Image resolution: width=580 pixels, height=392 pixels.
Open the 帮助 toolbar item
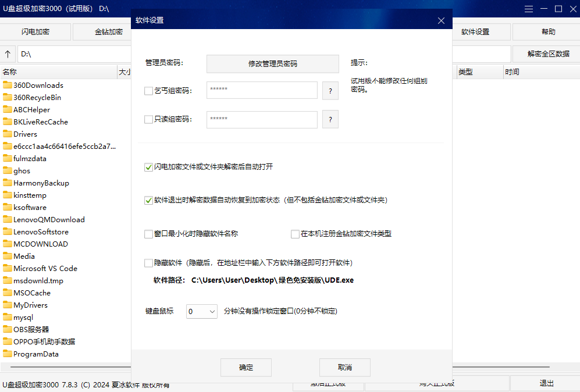[x=548, y=32]
